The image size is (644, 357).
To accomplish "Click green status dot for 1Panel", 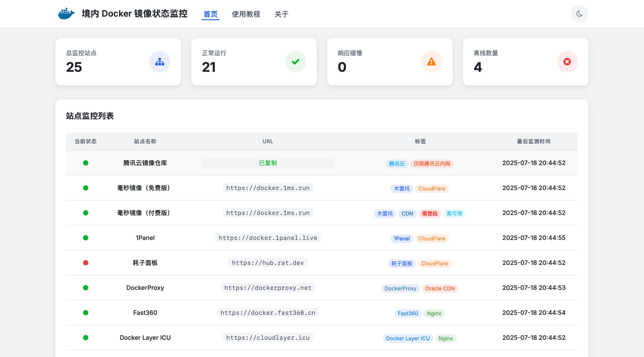I will point(86,238).
